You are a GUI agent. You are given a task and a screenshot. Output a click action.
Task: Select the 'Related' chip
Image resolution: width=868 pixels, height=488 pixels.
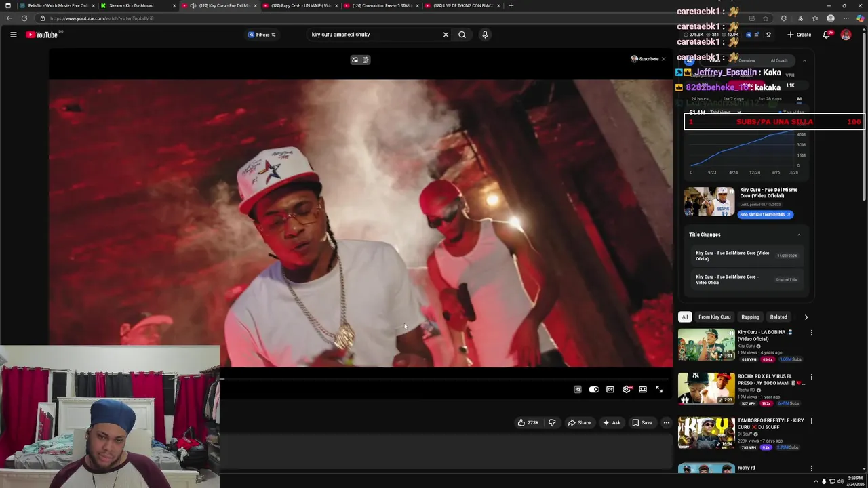click(x=778, y=317)
